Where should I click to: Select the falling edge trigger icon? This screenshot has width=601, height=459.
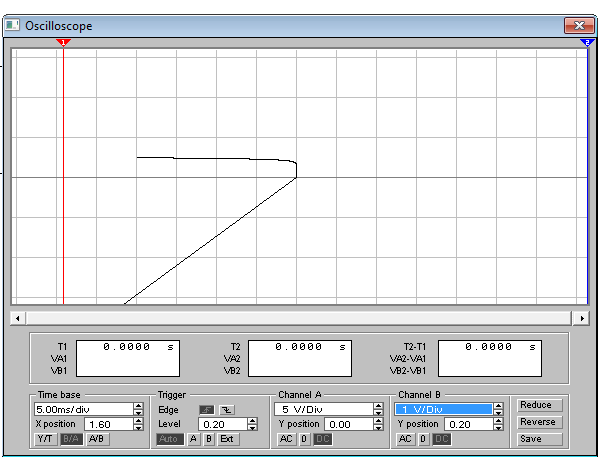[227, 410]
